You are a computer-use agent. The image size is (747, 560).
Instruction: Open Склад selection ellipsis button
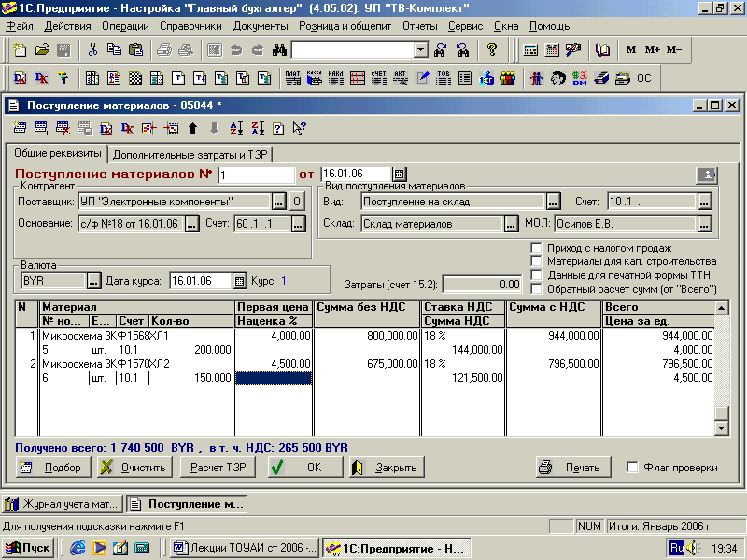pyautogui.click(x=511, y=224)
